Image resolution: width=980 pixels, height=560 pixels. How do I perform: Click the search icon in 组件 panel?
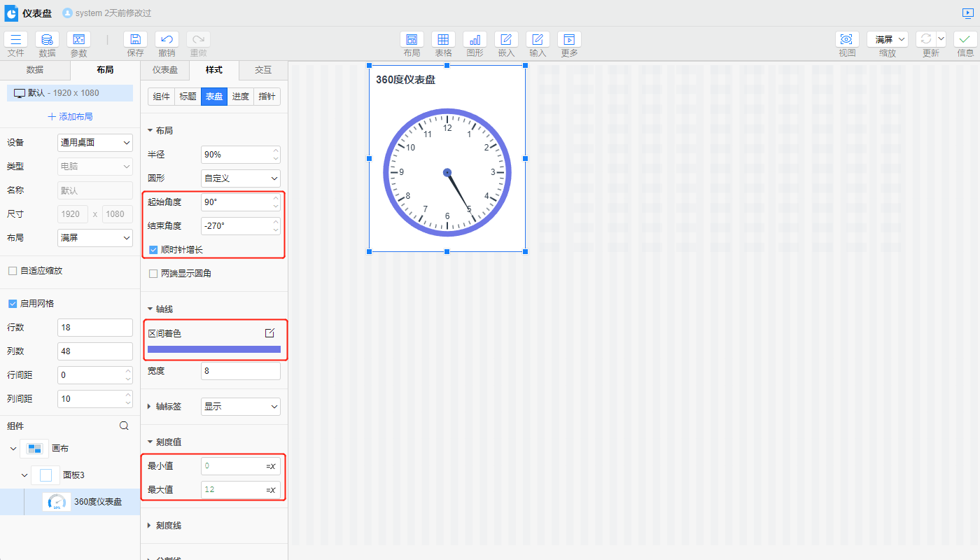(x=124, y=426)
